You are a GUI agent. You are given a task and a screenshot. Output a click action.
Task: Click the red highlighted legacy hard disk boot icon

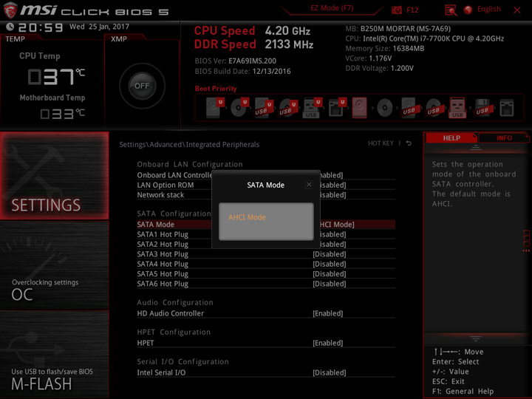[x=360, y=108]
